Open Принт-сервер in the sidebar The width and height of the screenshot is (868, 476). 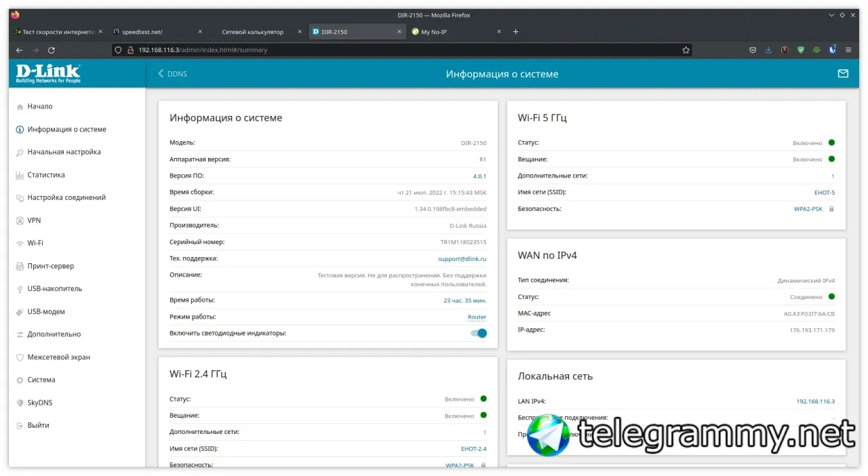pyautogui.click(x=51, y=266)
